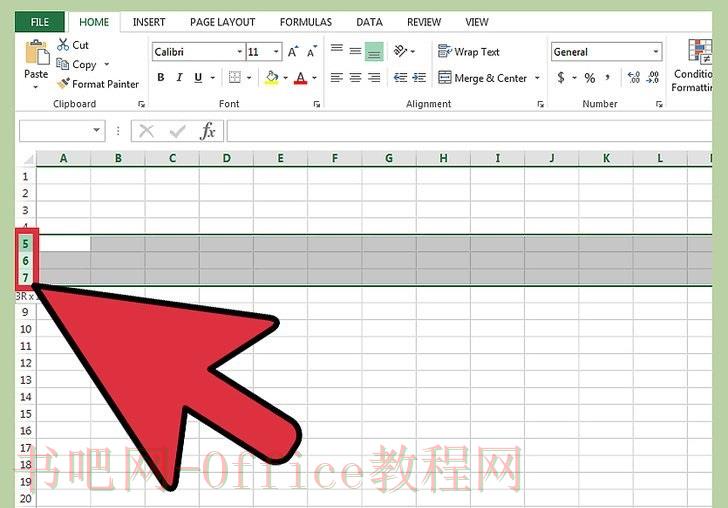Select column H header
This screenshot has height=508, width=728.
pyautogui.click(x=443, y=158)
